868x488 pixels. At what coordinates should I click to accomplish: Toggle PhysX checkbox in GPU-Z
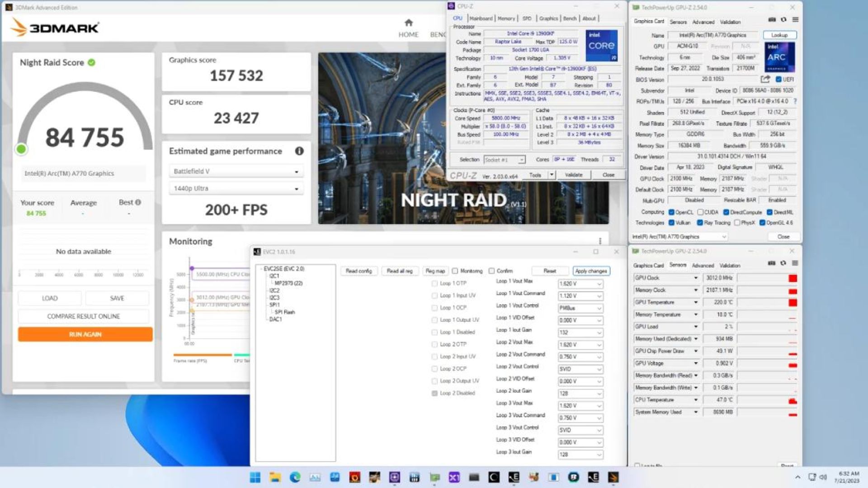tap(737, 223)
